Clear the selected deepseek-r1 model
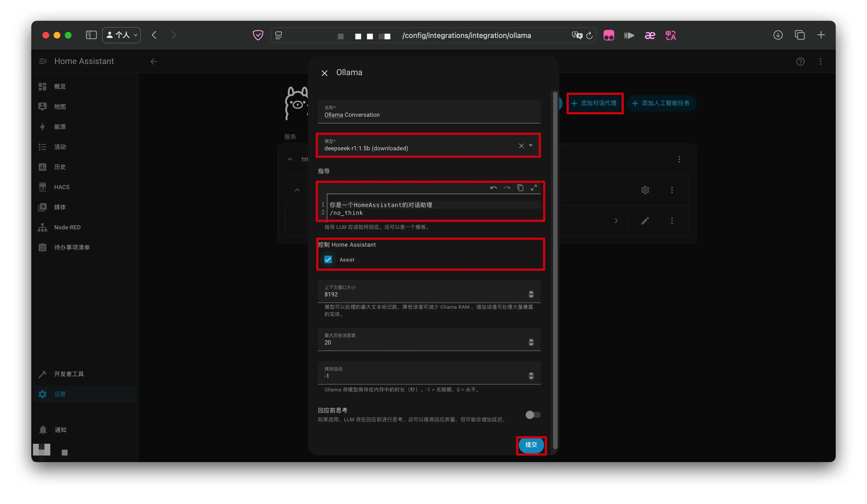This screenshot has height=504, width=867. (521, 146)
